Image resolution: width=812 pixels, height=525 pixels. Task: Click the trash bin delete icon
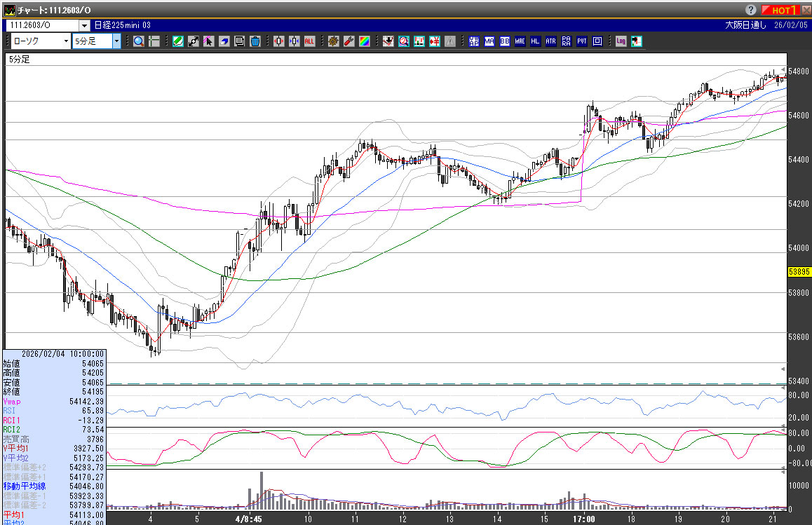coord(255,41)
